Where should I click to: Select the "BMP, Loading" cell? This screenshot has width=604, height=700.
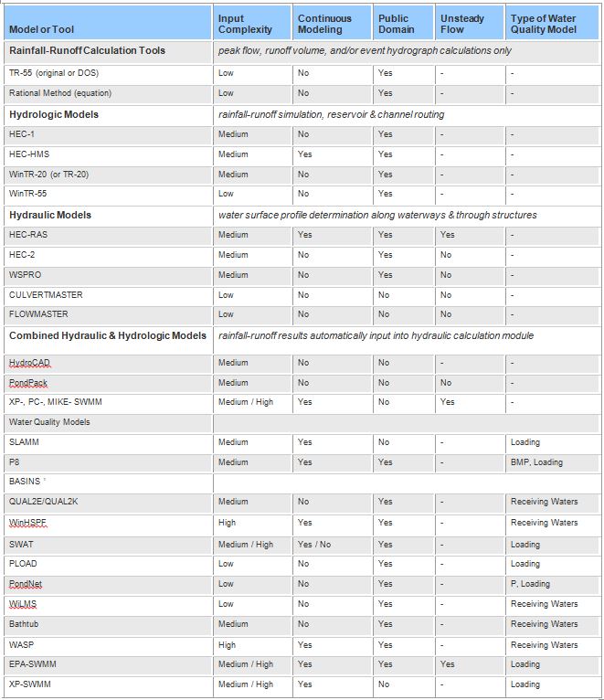pos(536,462)
